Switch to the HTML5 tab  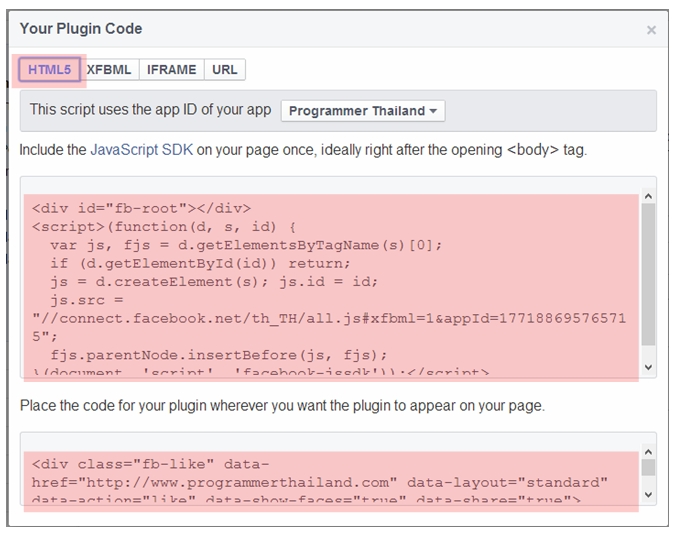[x=49, y=70]
